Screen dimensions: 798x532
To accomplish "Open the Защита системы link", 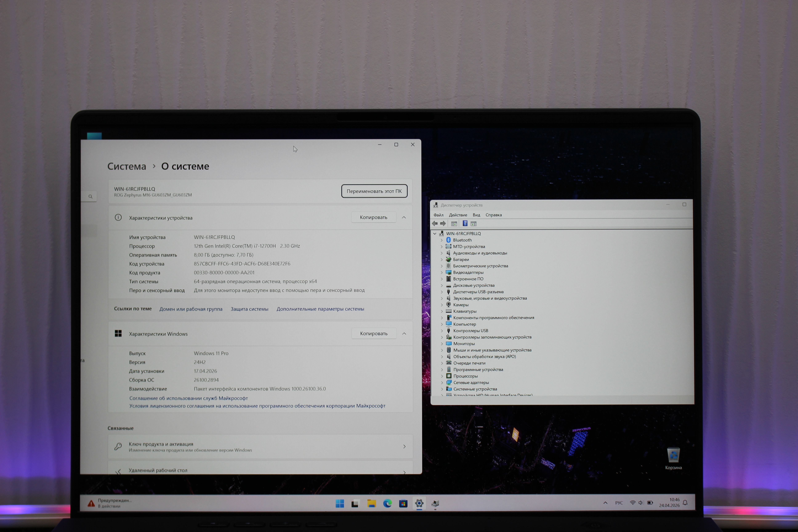I will 249,309.
